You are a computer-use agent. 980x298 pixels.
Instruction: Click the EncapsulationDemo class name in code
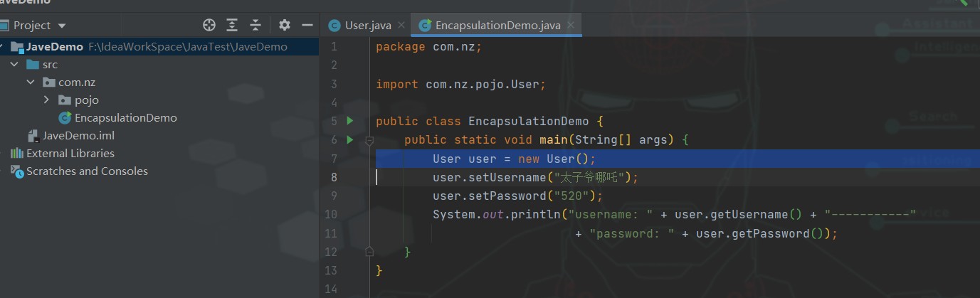(x=528, y=121)
